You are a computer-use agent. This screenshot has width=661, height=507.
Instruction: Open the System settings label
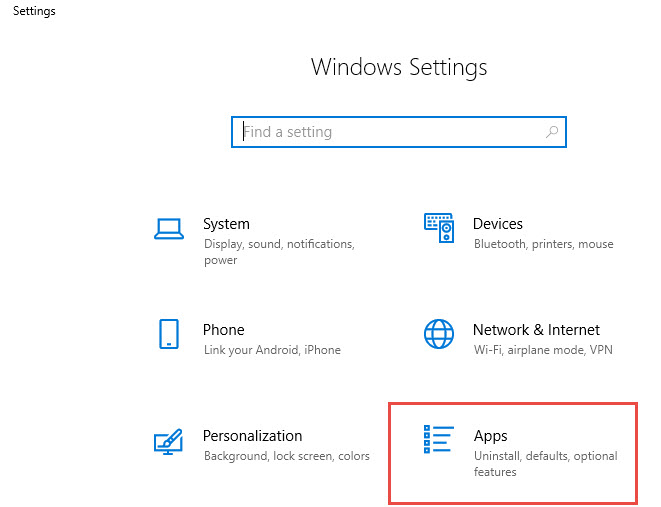pos(226,224)
